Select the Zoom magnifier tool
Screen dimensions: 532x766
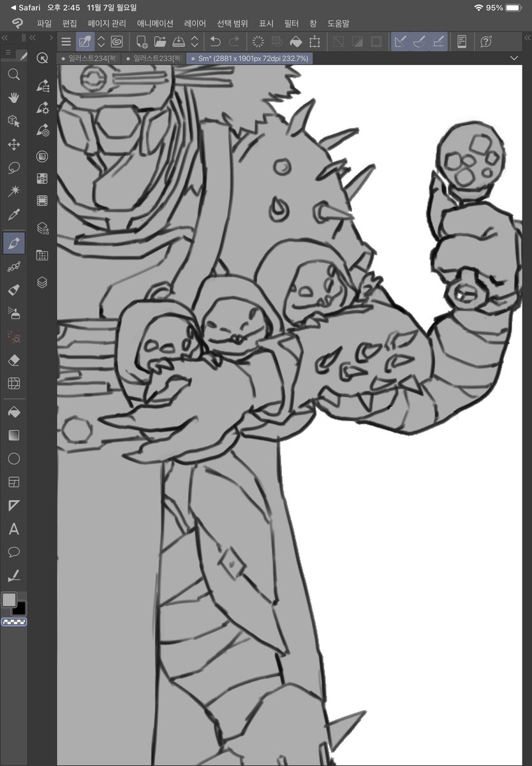pos(13,75)
